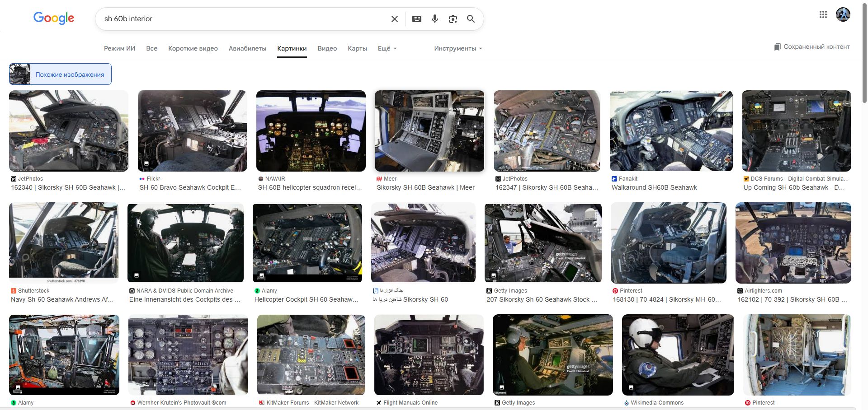This screenshot has height=410, width=868.
Task: Open the Google account profile avatar
Action: (843, 14)
